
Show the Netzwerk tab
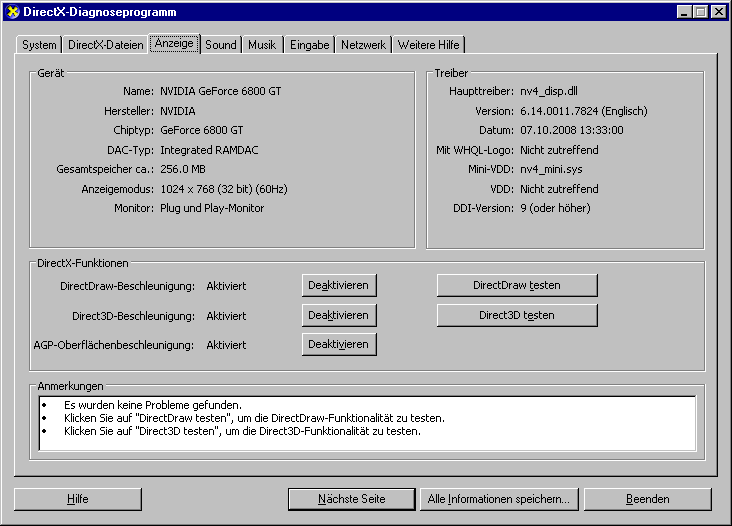point(363,45)
